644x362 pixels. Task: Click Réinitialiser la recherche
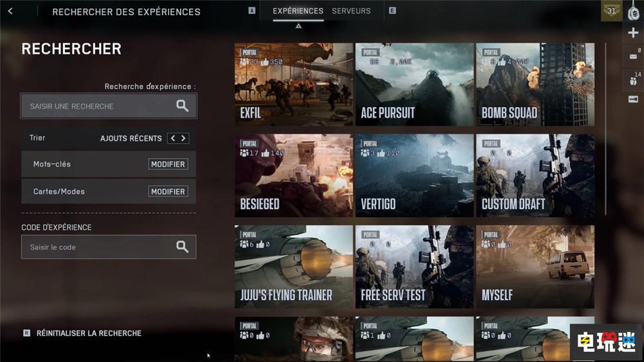pos(89,333)
